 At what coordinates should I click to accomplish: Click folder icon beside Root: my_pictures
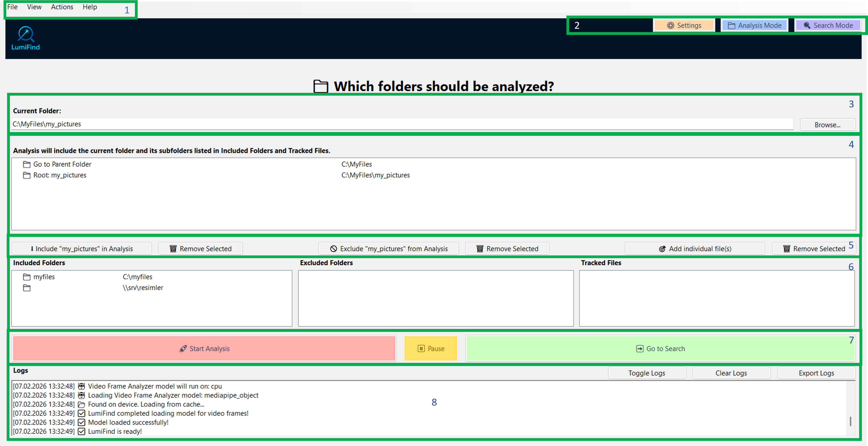(x=27, y=175)
